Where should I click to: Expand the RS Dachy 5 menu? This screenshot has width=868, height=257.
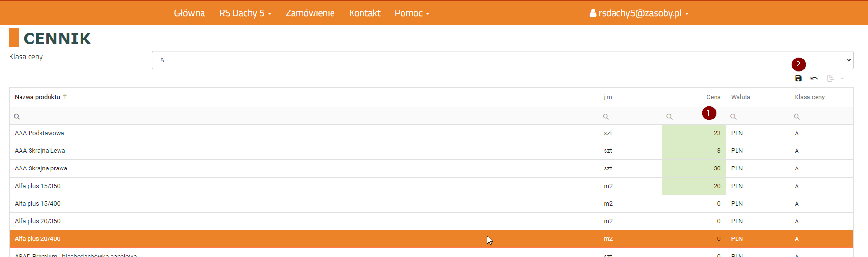click(245, 13)
